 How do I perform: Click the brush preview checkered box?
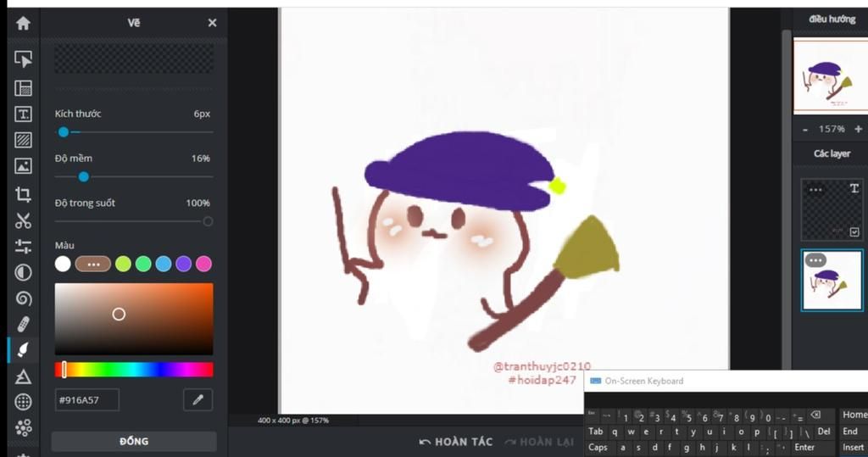pos(134,59)
